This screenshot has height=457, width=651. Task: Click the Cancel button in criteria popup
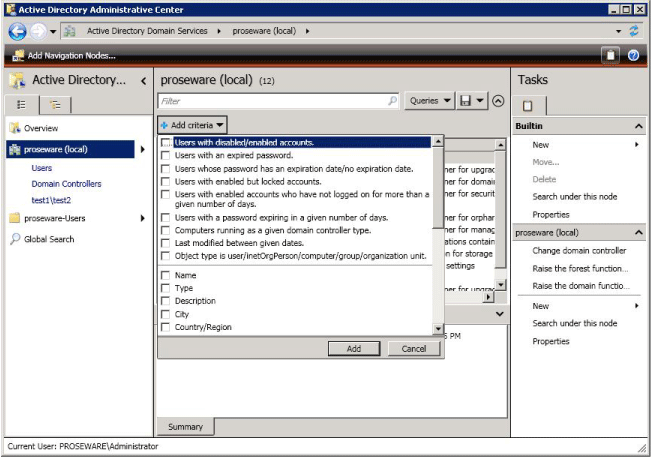tap(414, 349)
